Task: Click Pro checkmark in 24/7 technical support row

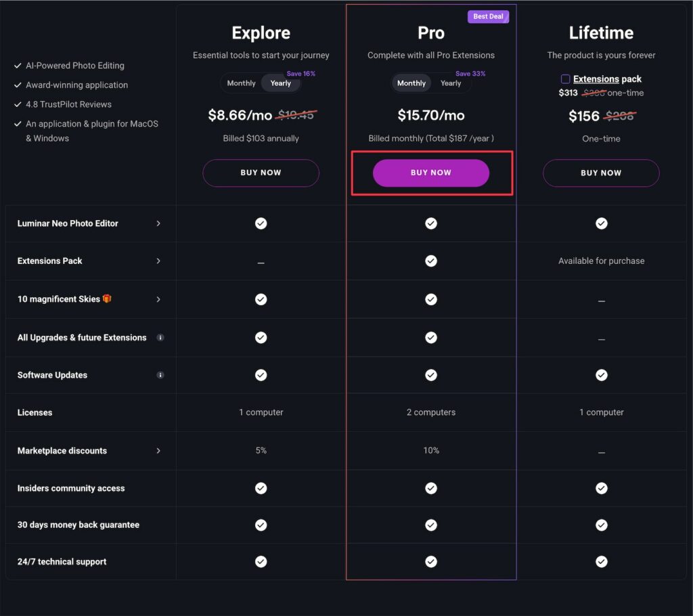Action: 431,562
